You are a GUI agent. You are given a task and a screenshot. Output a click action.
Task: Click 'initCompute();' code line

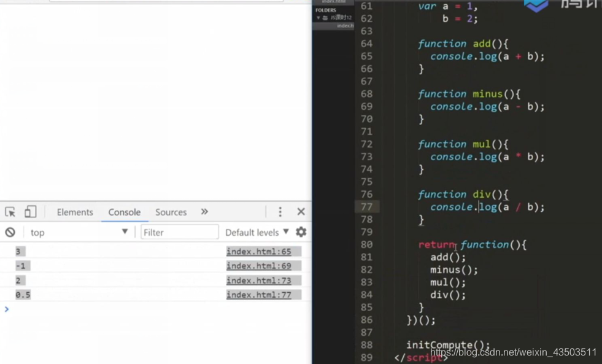[x=448, y=345]
